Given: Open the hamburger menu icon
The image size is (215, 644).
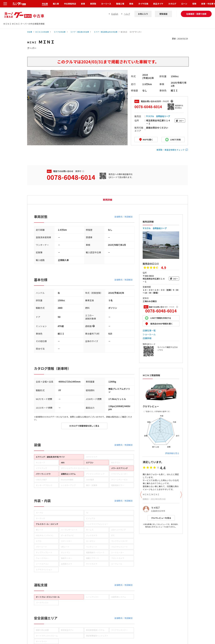Looking at the screenshot, I should point(5,4).
